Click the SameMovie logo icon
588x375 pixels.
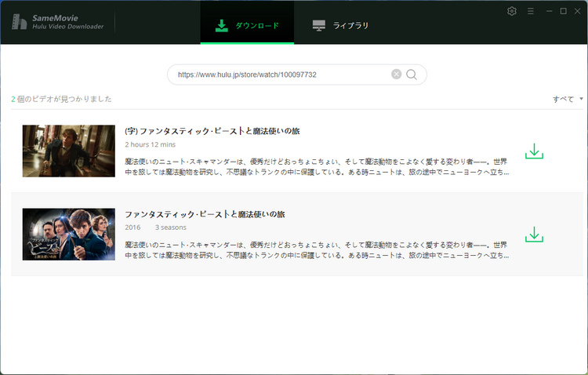coord(19,22)
